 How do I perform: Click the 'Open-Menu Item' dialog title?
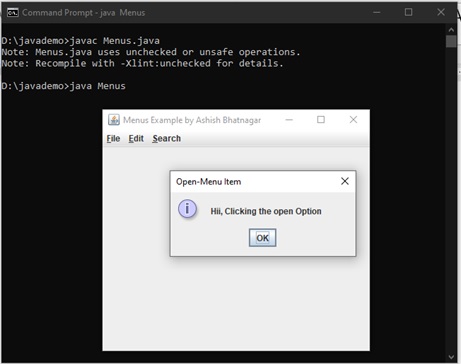(208, 182)
